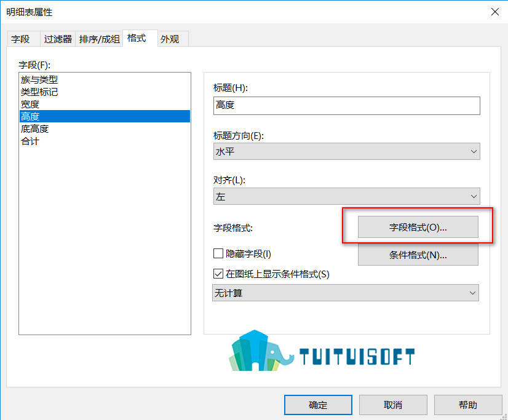Click the 字段格式(O)... button
Screen dimensions: 508x420
[418, 227]
